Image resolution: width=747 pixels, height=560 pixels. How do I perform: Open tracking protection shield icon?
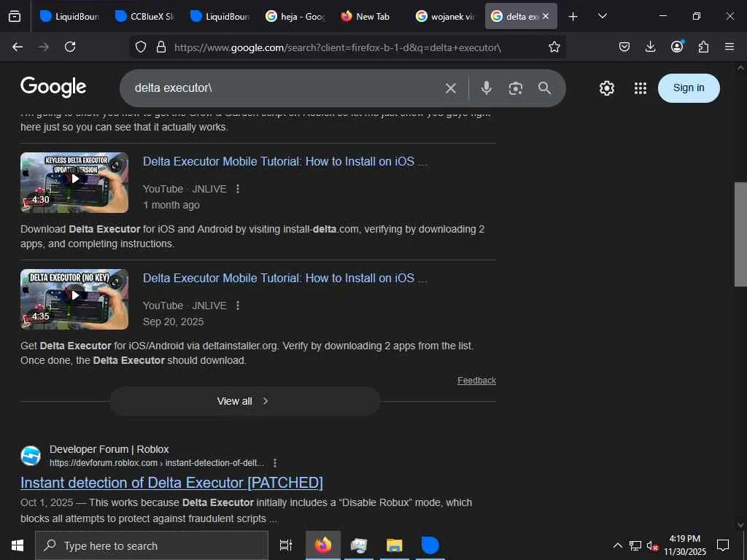tap(141, 47)
